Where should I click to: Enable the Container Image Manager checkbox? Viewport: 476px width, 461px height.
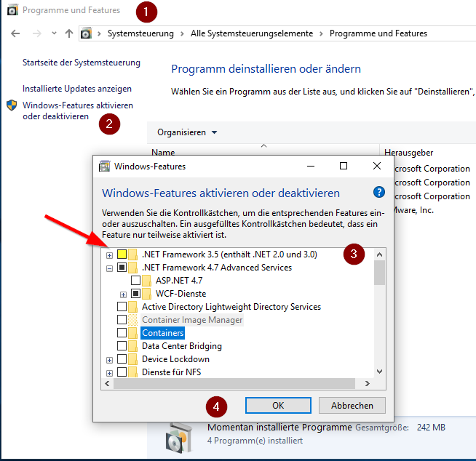pos(122,319)
